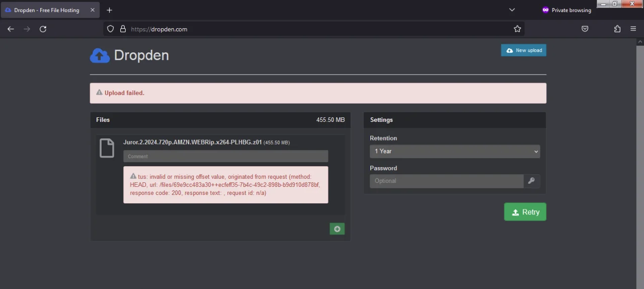
Task: Open the extensions puzzle icon
Action: 617,29
